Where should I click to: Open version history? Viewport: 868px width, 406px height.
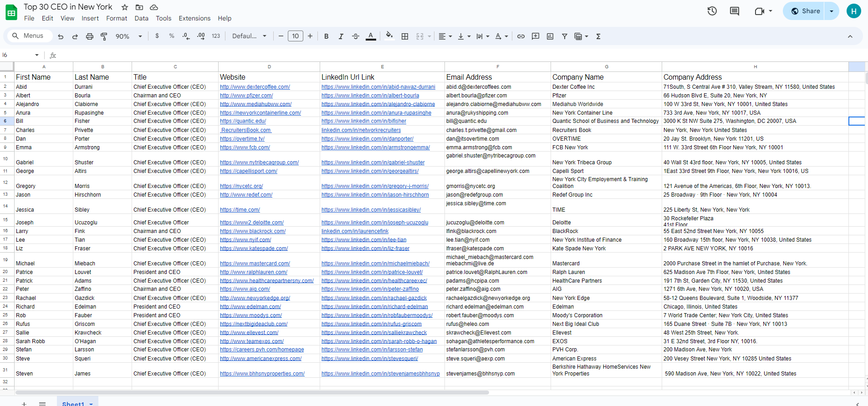712,11
